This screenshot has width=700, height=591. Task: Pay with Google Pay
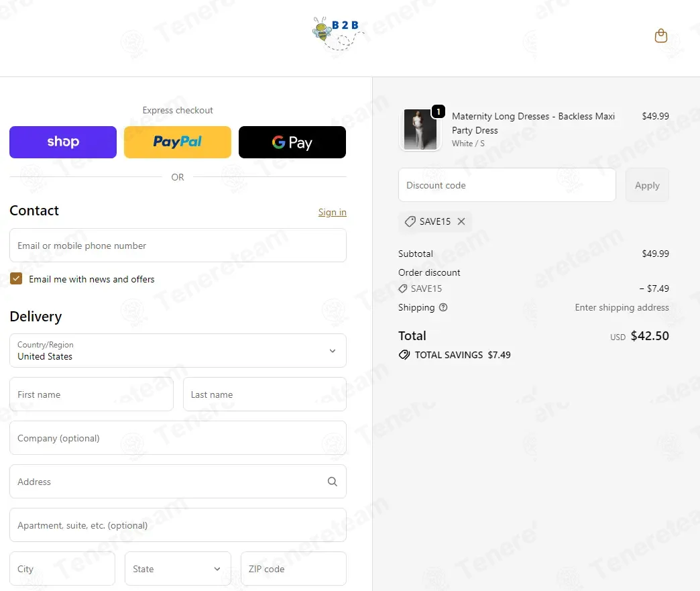(x=292, y=142)
